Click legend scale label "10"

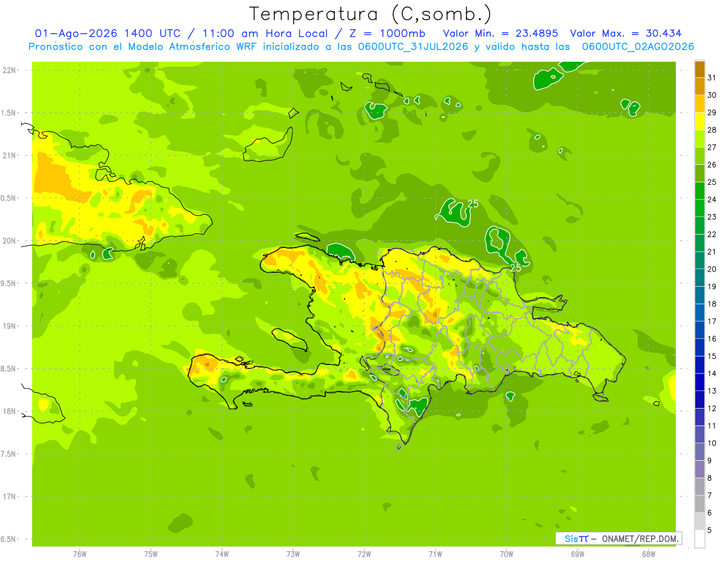pos(712,443)
